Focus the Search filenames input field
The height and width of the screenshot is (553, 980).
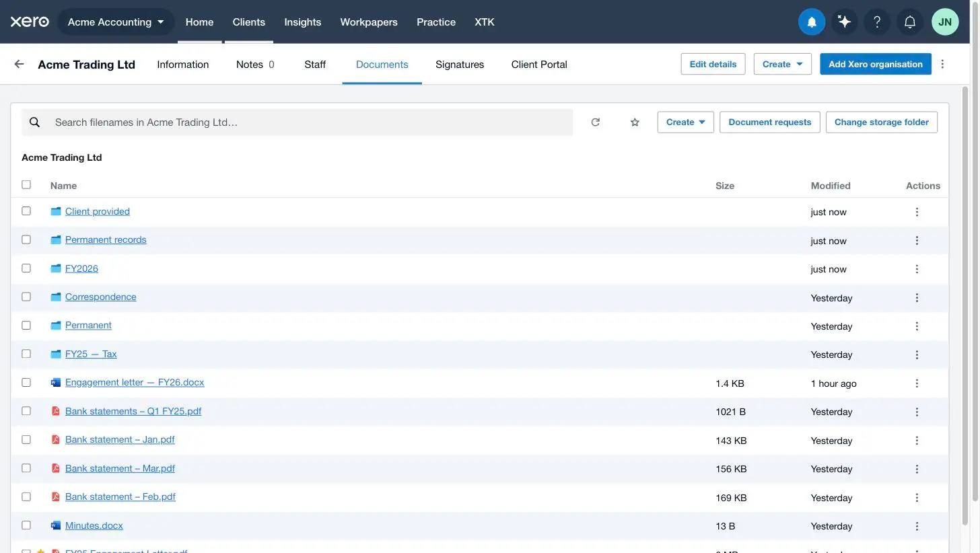[x=297, y=122]
